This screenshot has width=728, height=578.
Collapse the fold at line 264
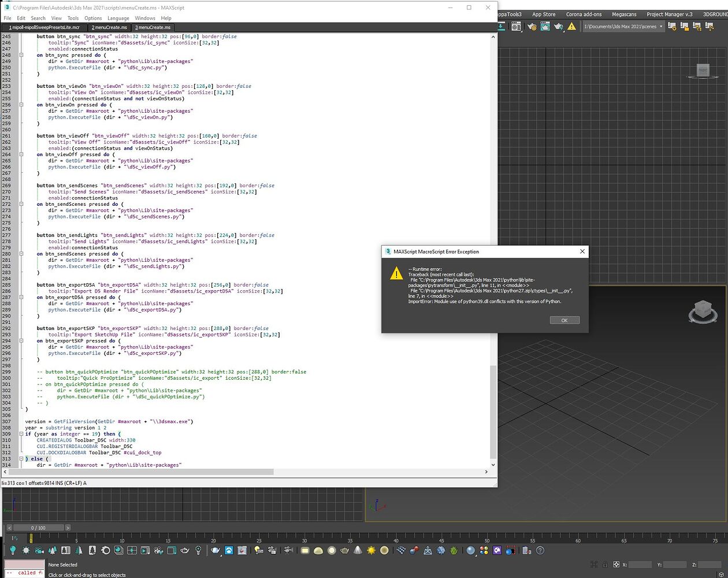(21, 154)
